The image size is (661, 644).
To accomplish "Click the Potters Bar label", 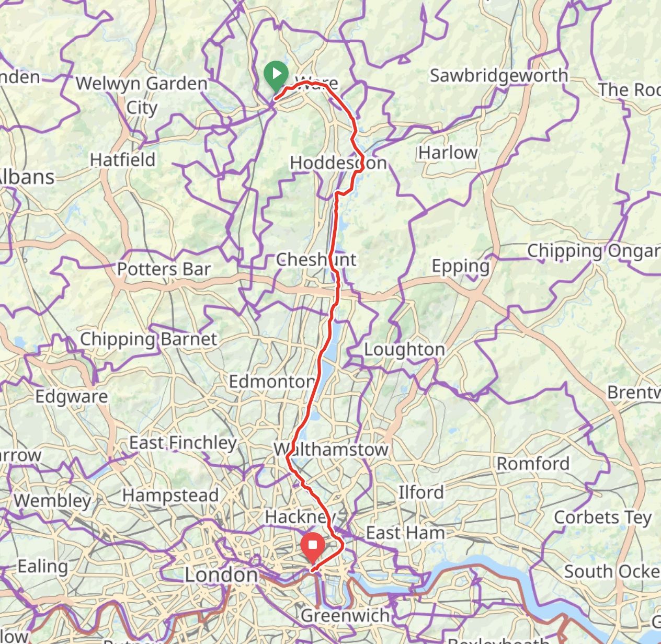I will 164,269.
